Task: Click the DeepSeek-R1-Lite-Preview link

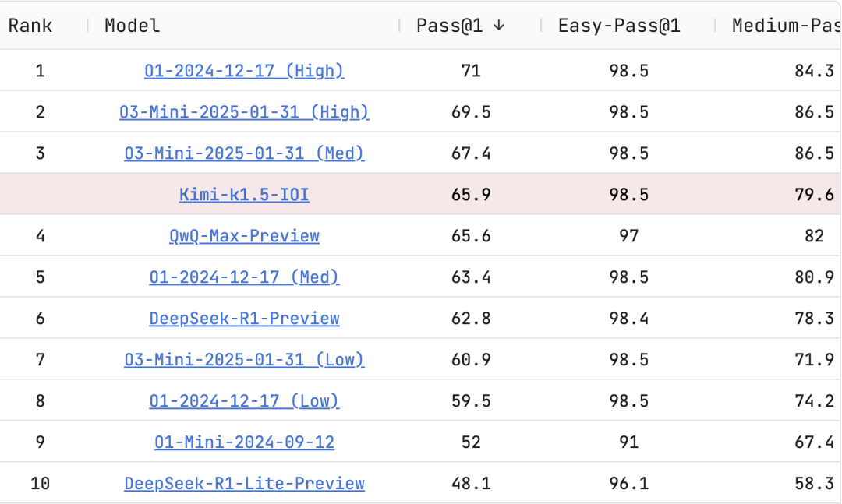Action: click(244, 483)
